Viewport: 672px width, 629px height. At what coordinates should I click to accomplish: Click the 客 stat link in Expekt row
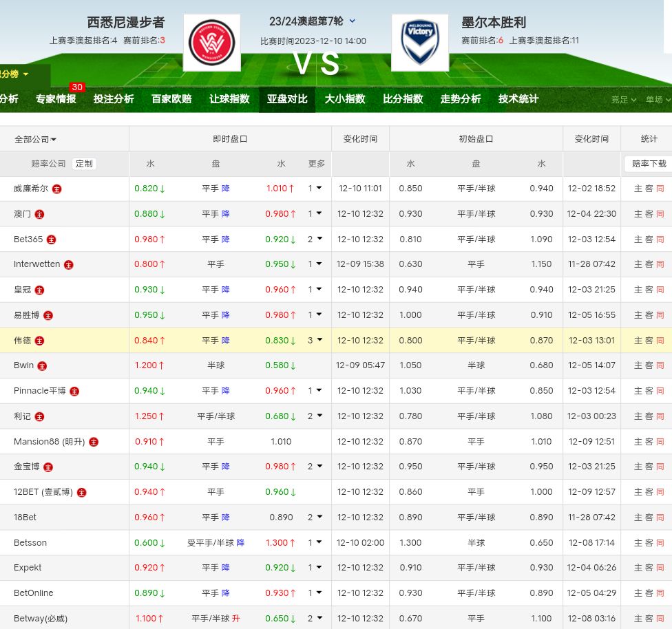649,568
